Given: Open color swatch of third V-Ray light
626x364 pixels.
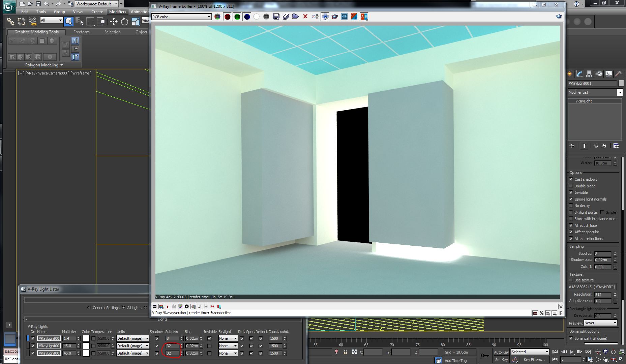Looking at the screenshot, I should pos(86,353).
